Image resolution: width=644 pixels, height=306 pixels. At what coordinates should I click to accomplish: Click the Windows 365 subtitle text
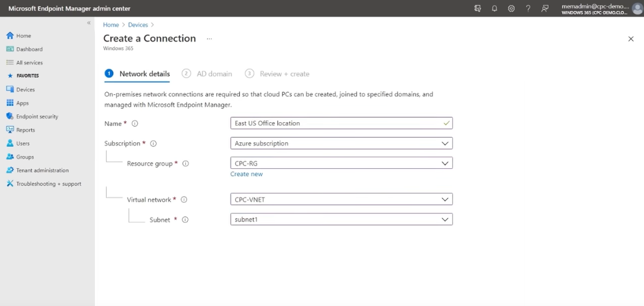118,49
